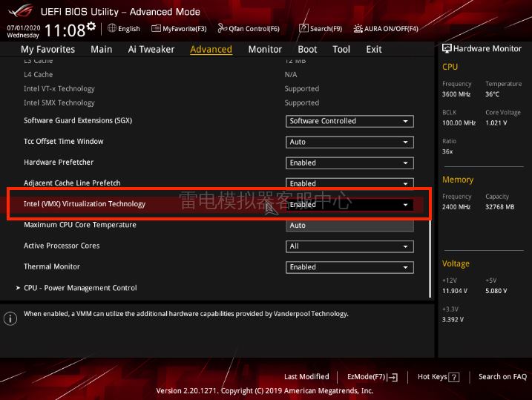Click the +12V 11.904 V reading
532x400 pixels.
(x=455, y=291)
